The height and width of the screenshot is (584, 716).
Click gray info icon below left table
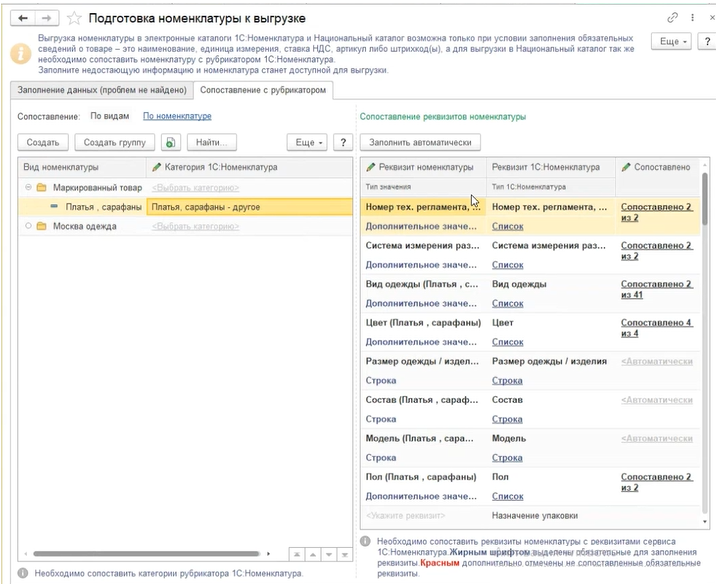23,573
